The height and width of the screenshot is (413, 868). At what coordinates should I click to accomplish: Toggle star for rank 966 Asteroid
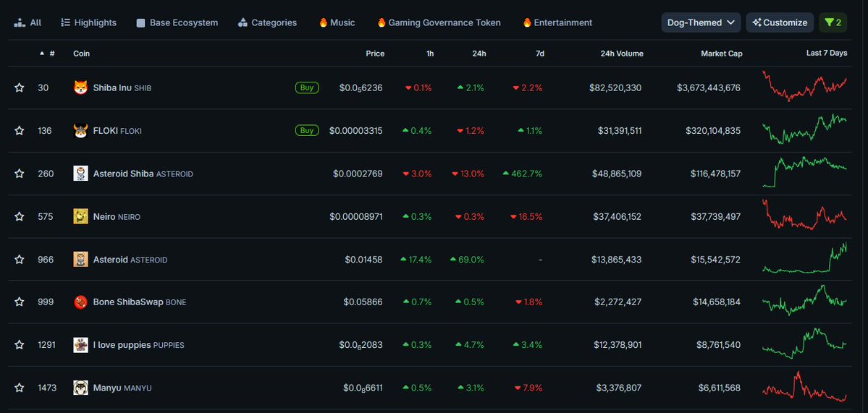pyautogui.click(x=20, y=259)
